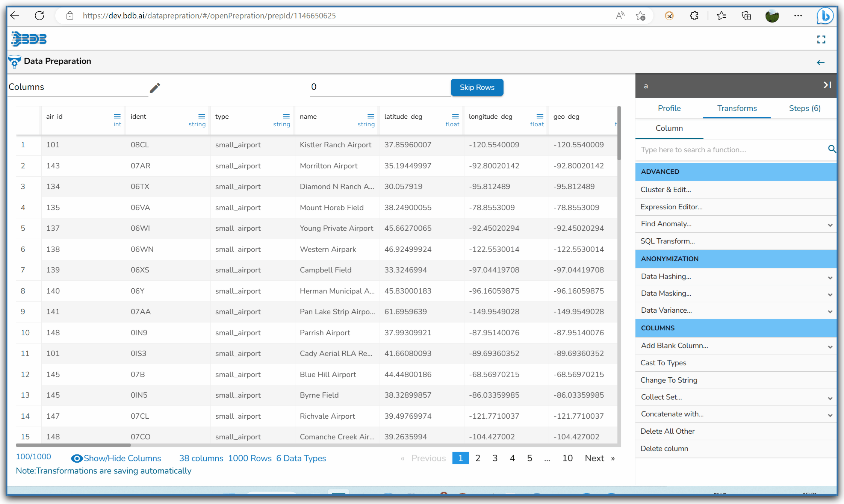The width and height of the screenshot is (844, 504).
Task: Click the back arrow in Data Preparation header
Action: (x=821, y=62)
